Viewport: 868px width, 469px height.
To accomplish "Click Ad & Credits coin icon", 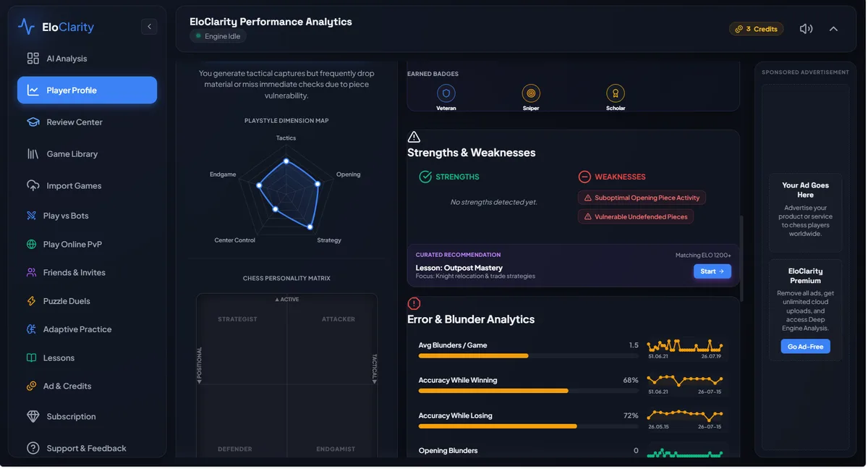I will point(31,386).
